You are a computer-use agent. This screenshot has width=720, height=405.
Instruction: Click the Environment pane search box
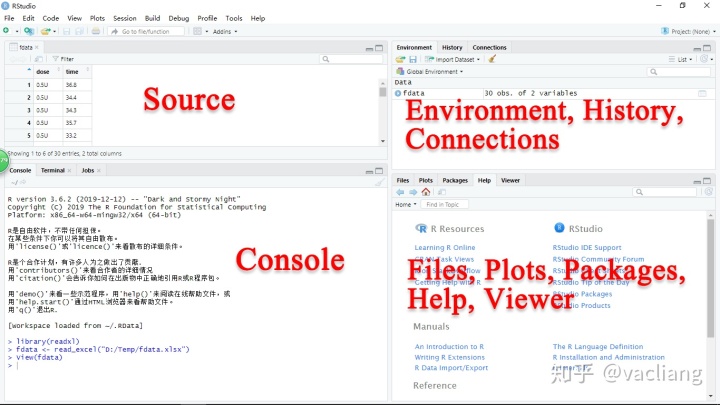[x=678, y=72]
